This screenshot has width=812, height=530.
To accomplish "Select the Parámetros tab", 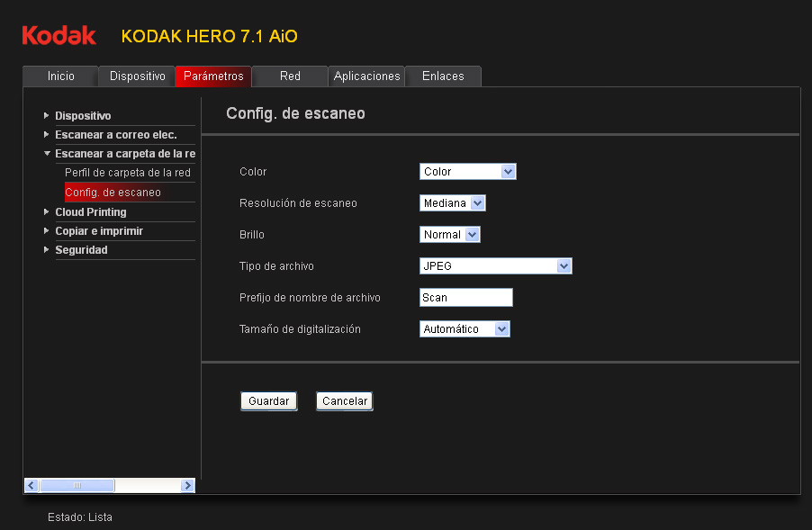I will (x=213, y=76).
